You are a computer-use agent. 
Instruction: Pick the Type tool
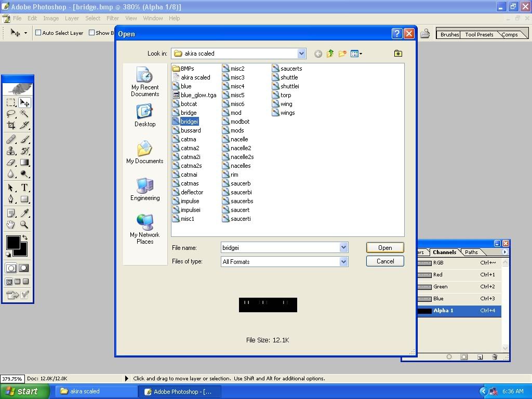tap(24, 188)
